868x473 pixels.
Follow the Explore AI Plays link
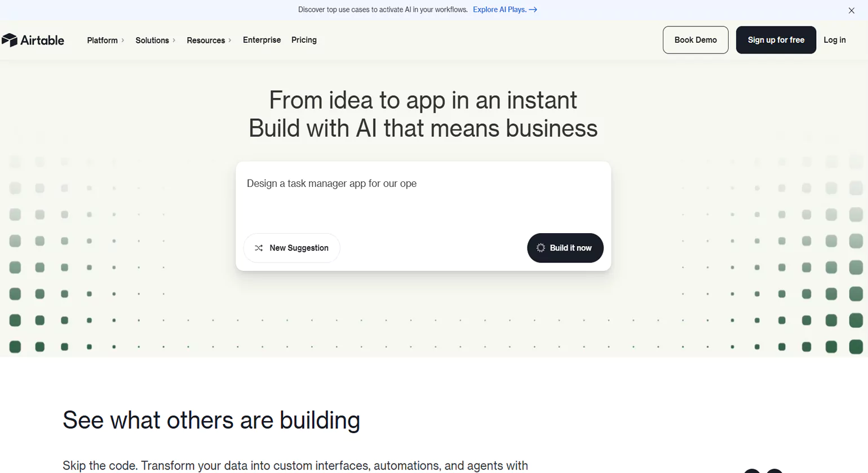(499, 10)
